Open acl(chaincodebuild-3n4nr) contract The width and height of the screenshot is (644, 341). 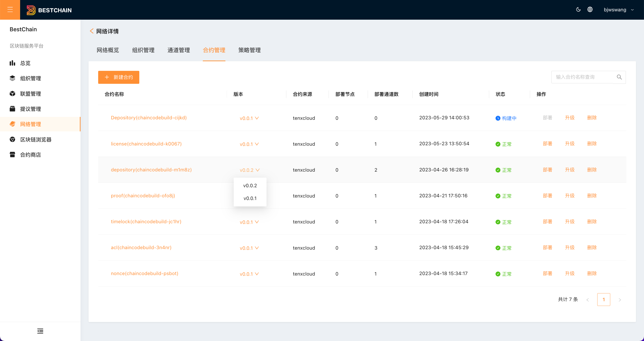coord(141,248)
